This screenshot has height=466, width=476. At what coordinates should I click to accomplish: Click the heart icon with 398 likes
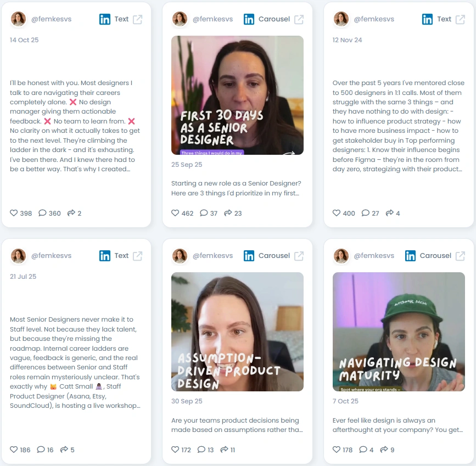click(x=14, y=213)
